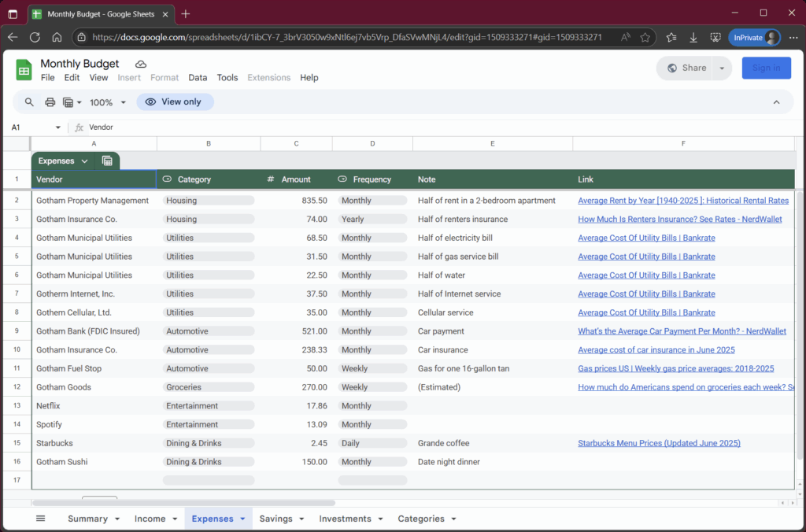Click the browser screenshot tool icon
806x532 pixels.
(715, 37)
